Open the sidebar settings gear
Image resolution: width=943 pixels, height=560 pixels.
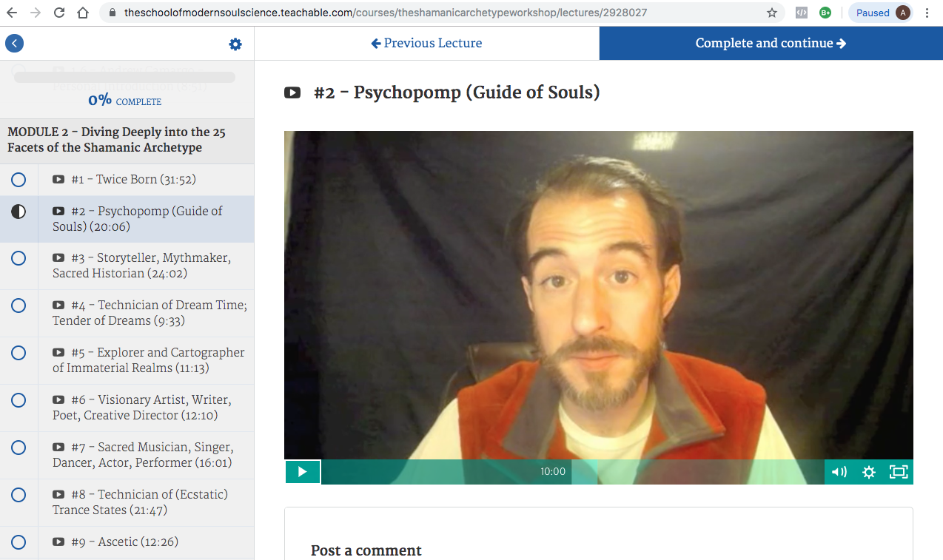coord(235,44)
